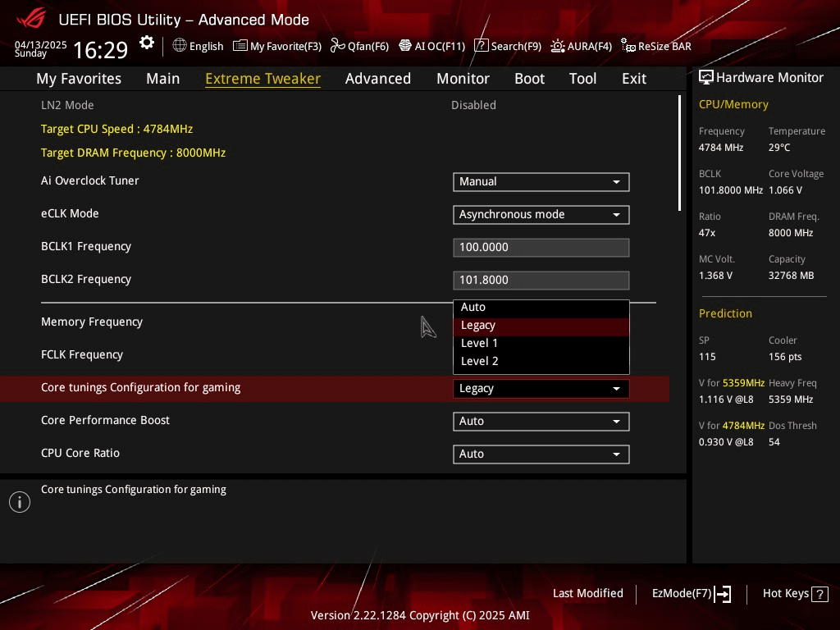This screenshot has height=630, width=840.
Task: Open the Monitor tab
Action: tap(463, 78)
